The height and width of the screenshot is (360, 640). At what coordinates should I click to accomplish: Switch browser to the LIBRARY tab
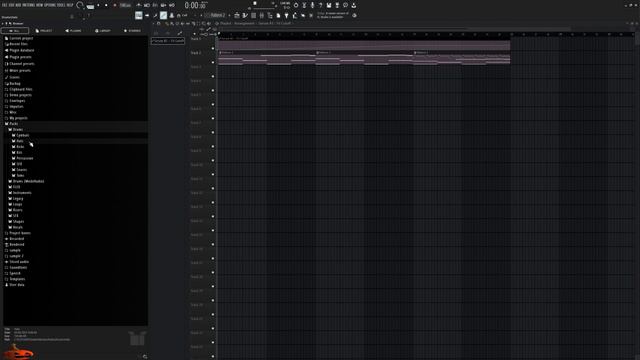103,31
